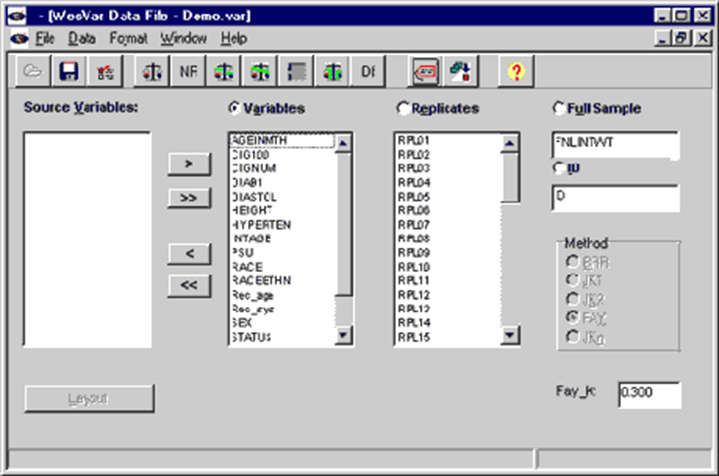Open the Window menu
The width and height of the screenshot is (719, 476).
(x=183, y=39)
